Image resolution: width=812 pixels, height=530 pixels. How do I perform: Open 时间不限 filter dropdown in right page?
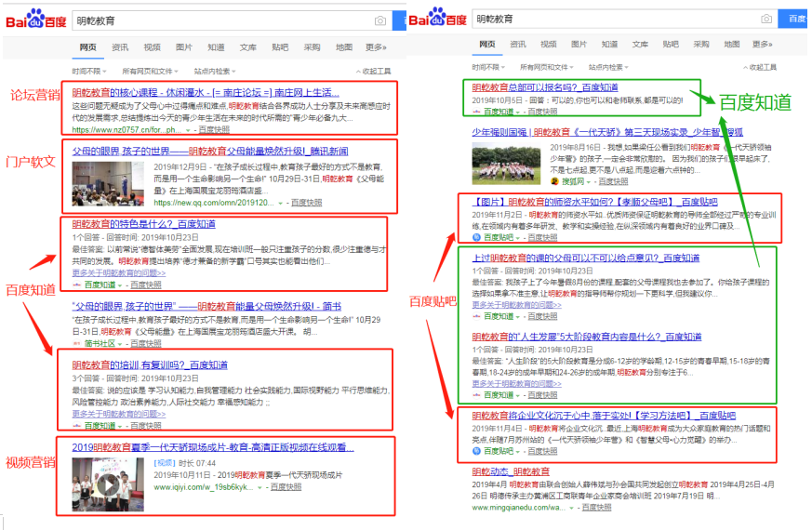[488, 67]
